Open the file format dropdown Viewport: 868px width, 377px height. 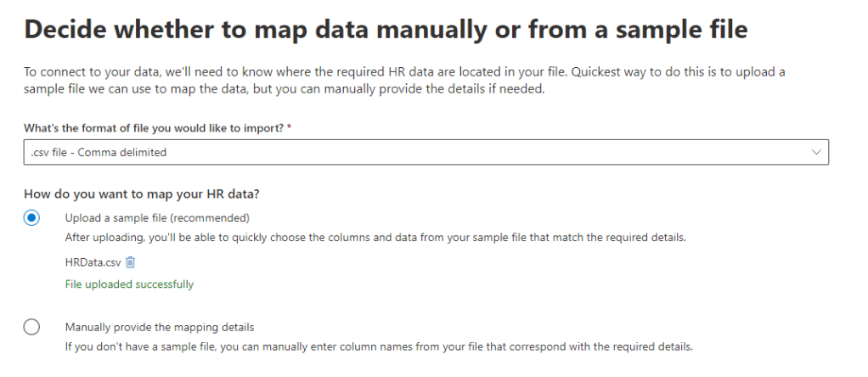[425, 152]
